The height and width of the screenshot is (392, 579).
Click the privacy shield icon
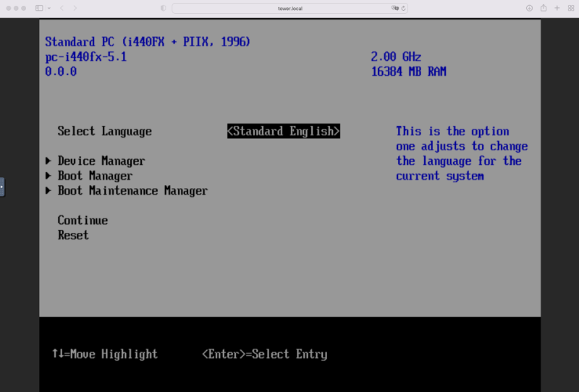[x=163, y=8]
